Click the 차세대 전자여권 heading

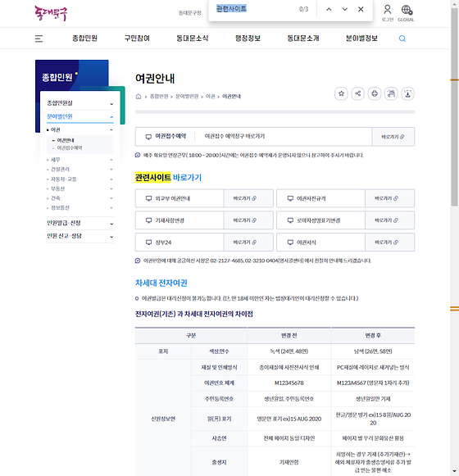(161, 283)
